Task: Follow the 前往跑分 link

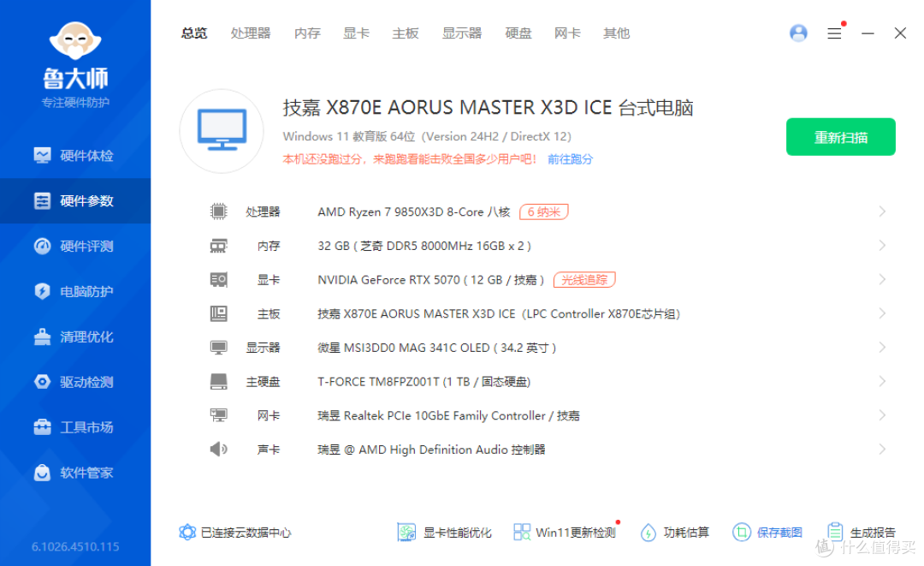Action: [x=570, y=159]
